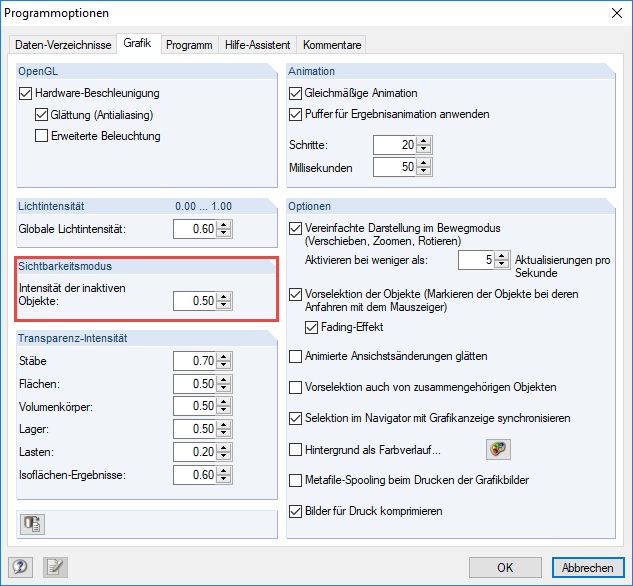Toggle Gleichmäßige Animation checkbox
The height and width of the screenshot is (586, 633).
click(296, 94)
